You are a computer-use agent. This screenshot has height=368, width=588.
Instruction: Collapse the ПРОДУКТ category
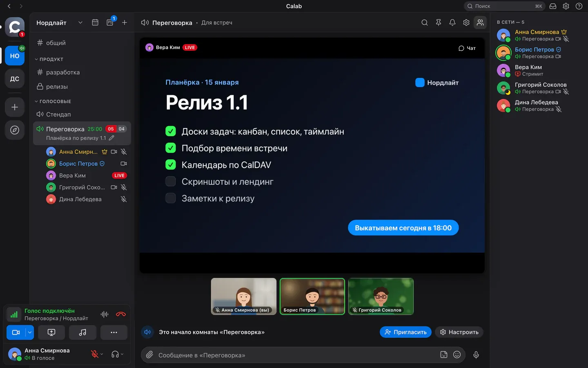click(49, 59)
